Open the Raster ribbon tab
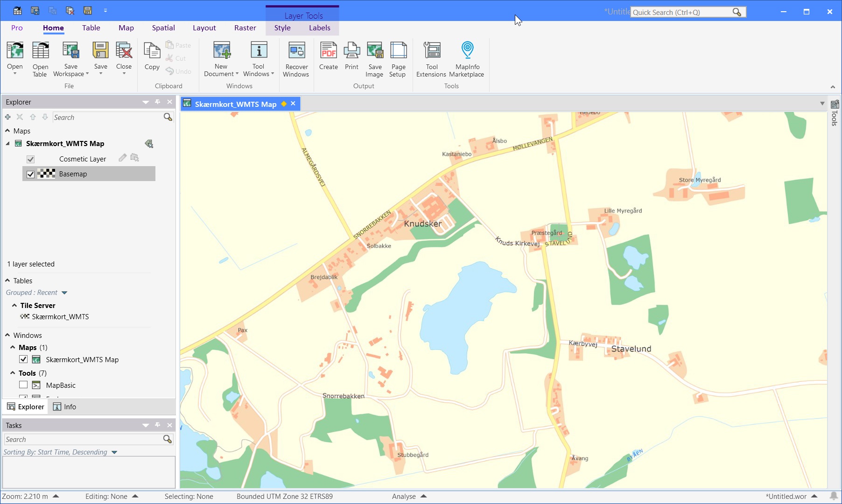Viewport: 842px width, 504px height. (245, 28)
